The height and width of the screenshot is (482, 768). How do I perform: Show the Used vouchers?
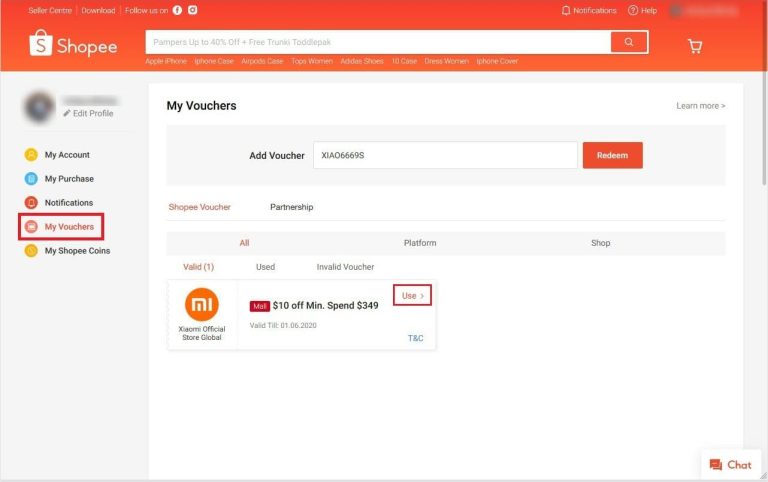(x=265, y=267)
